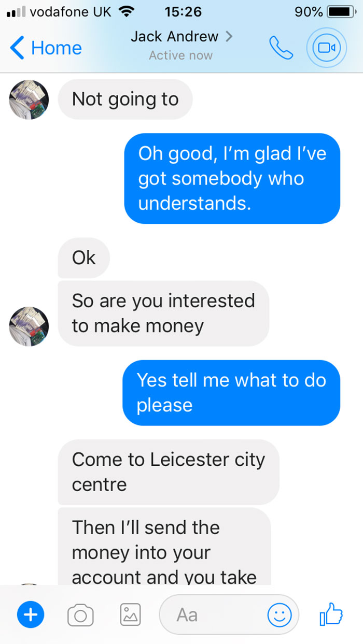Tap the Aa message input field
The width and height of the screenshot is (363, 644).
(218, 615)
